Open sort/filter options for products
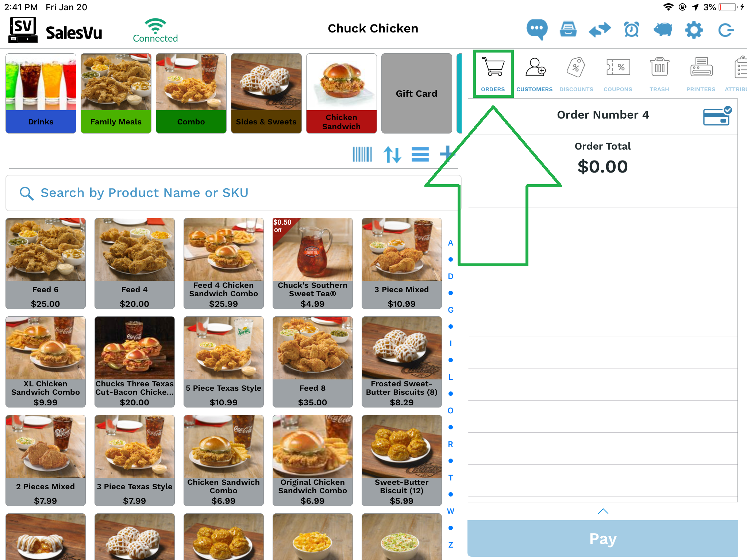Image resolution: width=747 pixels, height=560 pixels. (x=393, y=154)
